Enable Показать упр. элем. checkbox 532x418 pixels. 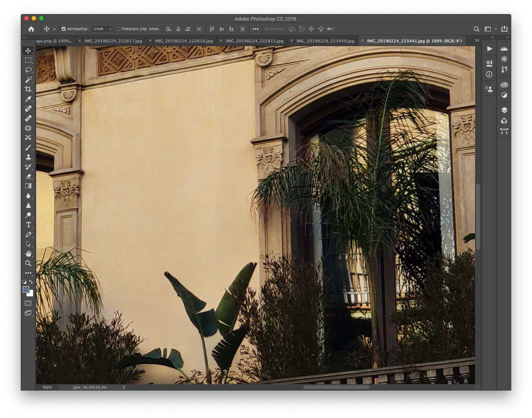(x=118, y=29)
